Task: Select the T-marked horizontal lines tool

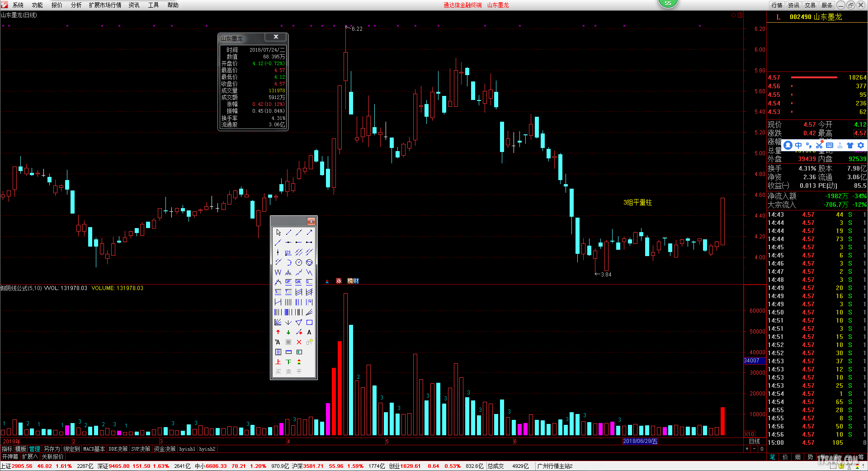Action: (x=288, y=292)
